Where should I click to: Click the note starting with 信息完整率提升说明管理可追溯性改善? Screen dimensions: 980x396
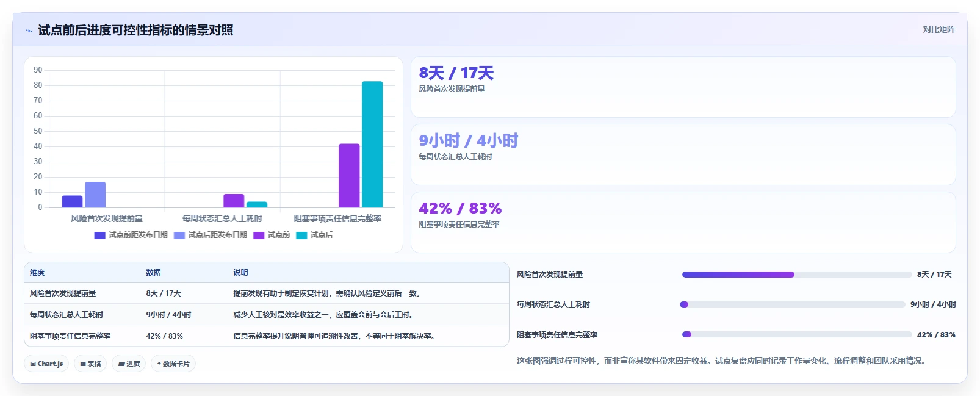point(335,336)
